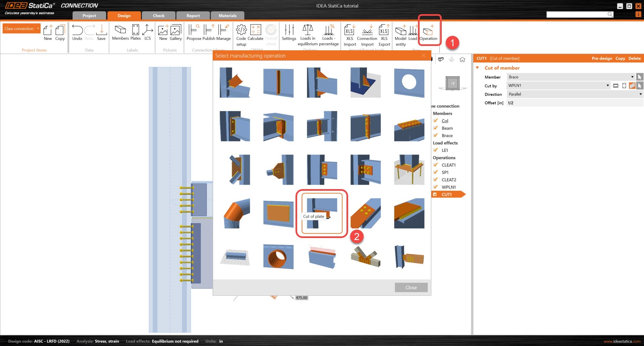Open the Member dropdown showing Brace
The image size is (644, 346).
tap(570, 77)
